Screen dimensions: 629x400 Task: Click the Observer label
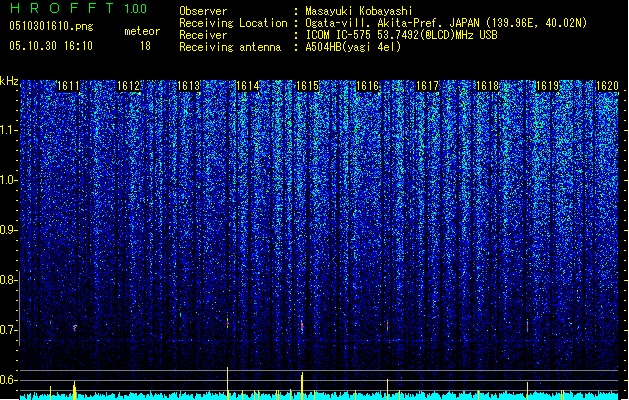(x=203, y=11)
